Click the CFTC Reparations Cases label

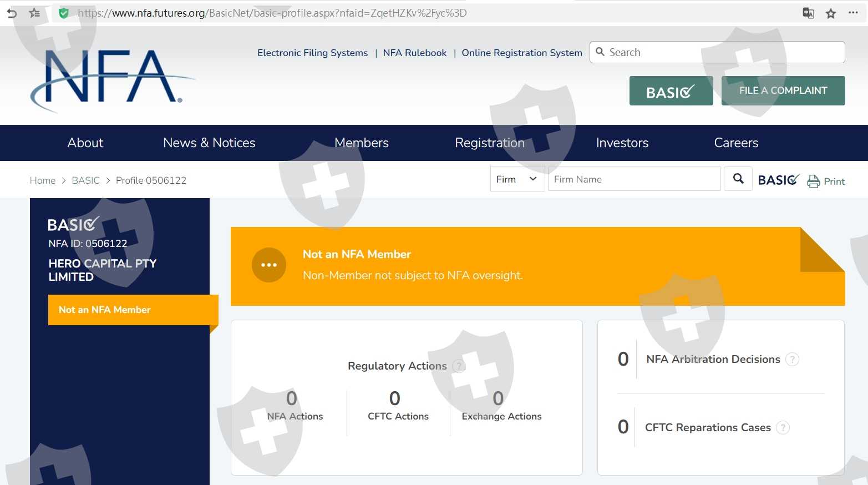(x=708, y=427)
